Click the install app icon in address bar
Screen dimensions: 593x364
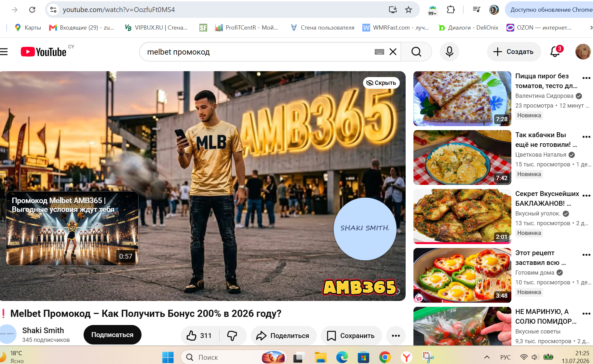coord(393,10)
